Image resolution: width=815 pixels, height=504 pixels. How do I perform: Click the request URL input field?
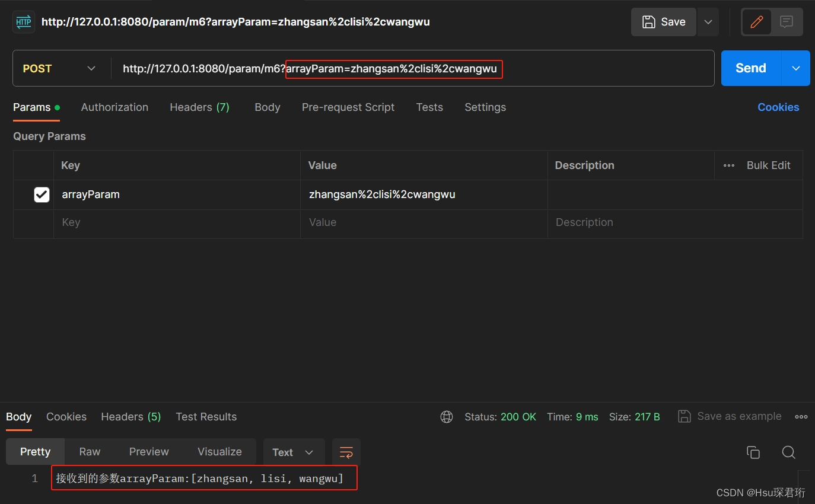[412, 68]
